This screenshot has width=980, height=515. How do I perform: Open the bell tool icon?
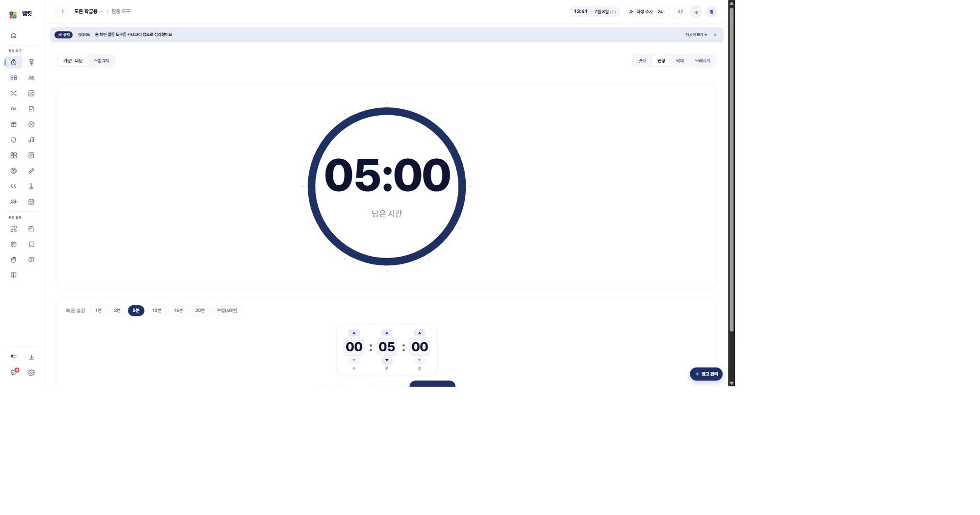pos(14,140)
